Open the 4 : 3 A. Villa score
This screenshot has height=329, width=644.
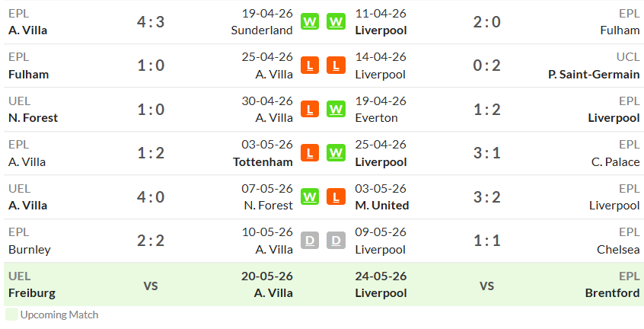[151, 22]
